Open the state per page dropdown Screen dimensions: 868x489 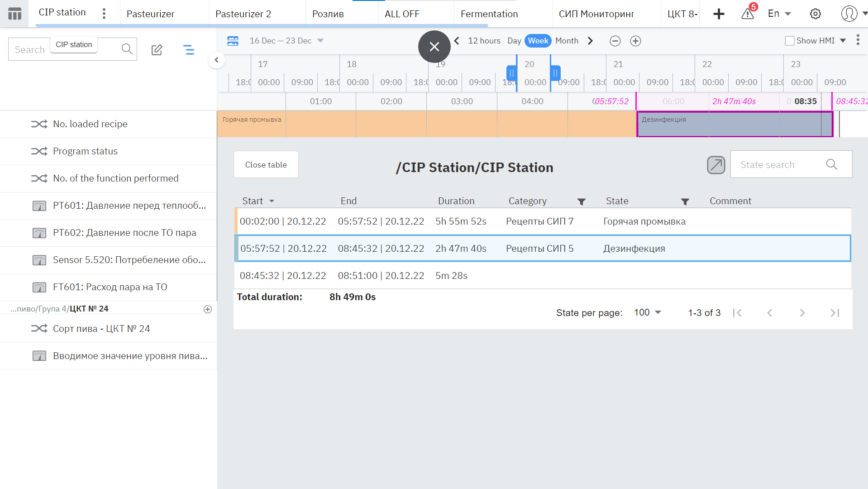click(648, 312)
